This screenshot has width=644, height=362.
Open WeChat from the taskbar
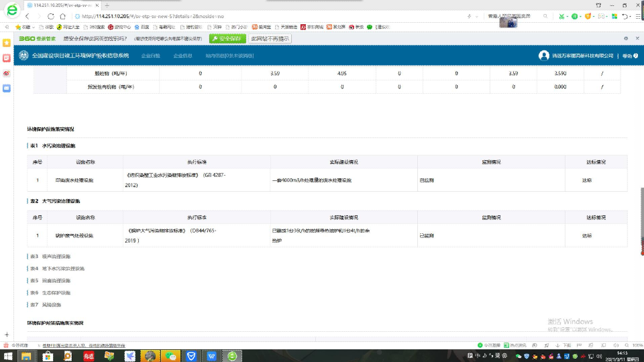click(171, 355)
